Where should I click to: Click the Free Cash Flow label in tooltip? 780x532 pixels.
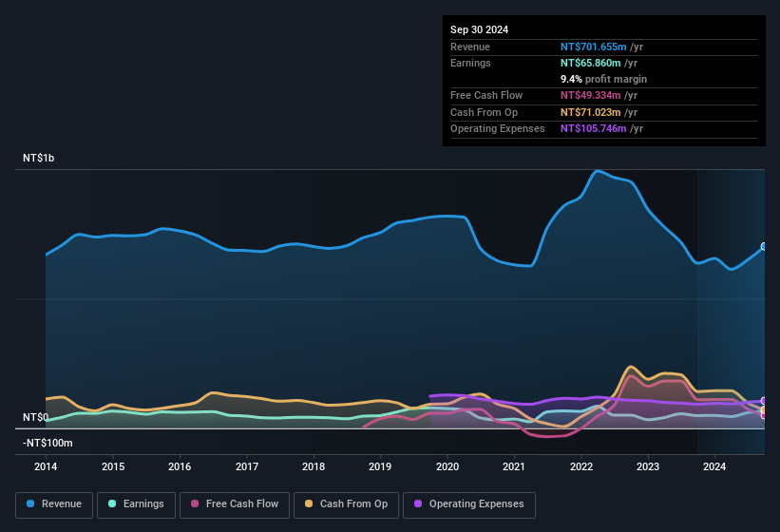click(486, 95)
